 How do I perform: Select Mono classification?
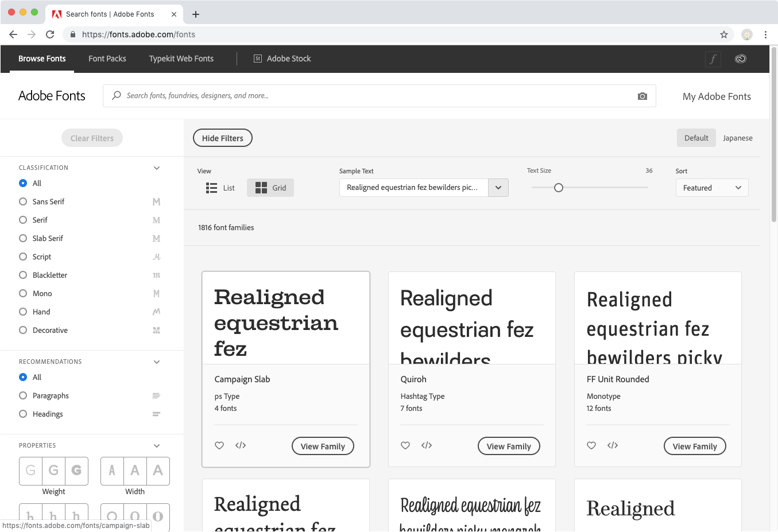23,293
